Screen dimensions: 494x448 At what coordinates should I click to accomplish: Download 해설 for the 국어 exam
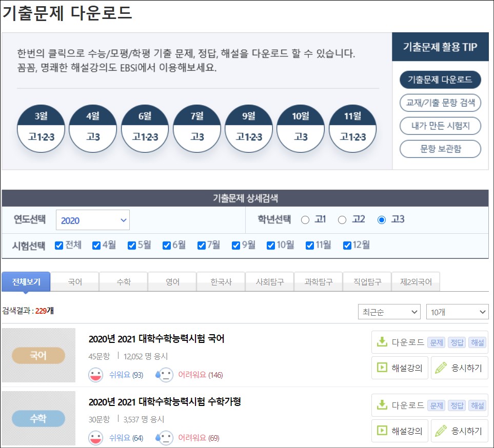coord(478,342)
